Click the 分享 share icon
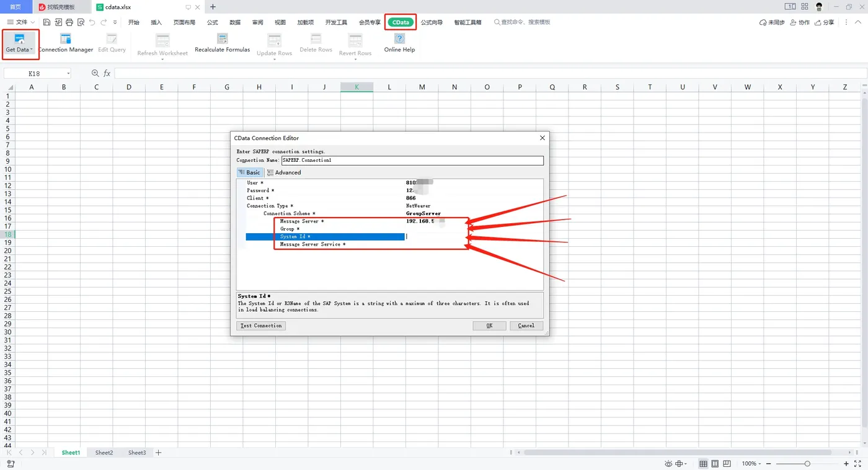The width and height of the screenshot is (868, 470). [818, 22]
